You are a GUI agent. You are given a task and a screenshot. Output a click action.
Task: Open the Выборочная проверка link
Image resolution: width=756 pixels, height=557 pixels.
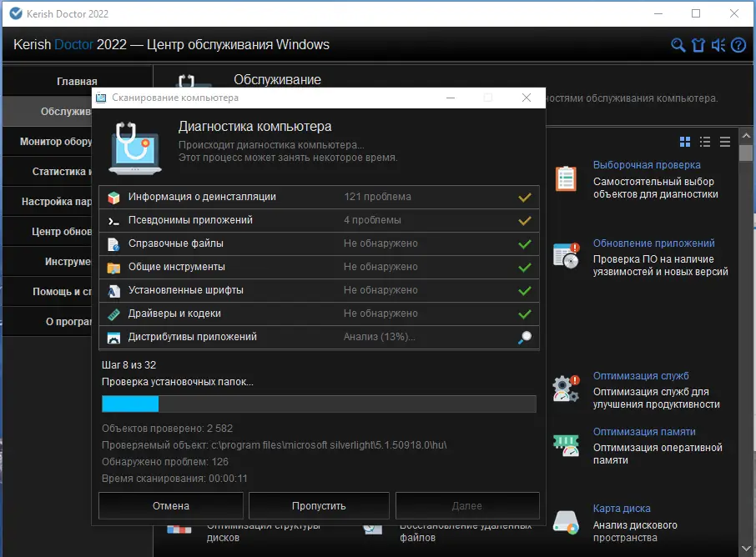click(647, 165)
